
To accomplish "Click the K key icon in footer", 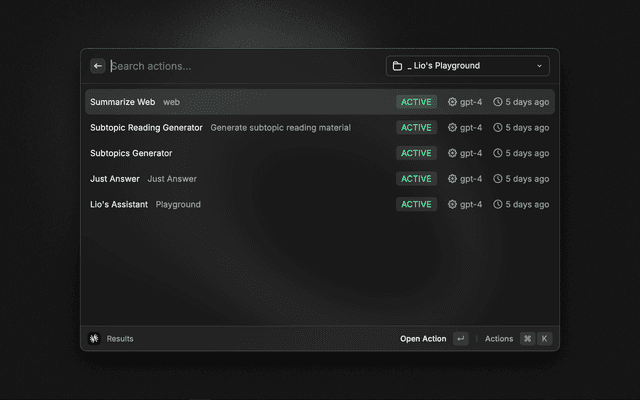I will 545,339.
